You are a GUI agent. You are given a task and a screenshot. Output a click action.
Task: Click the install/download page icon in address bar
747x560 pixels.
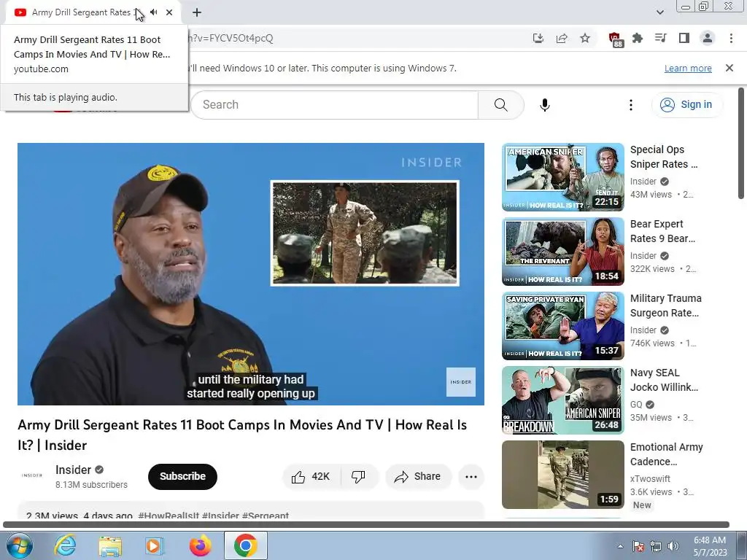point(538,38)
